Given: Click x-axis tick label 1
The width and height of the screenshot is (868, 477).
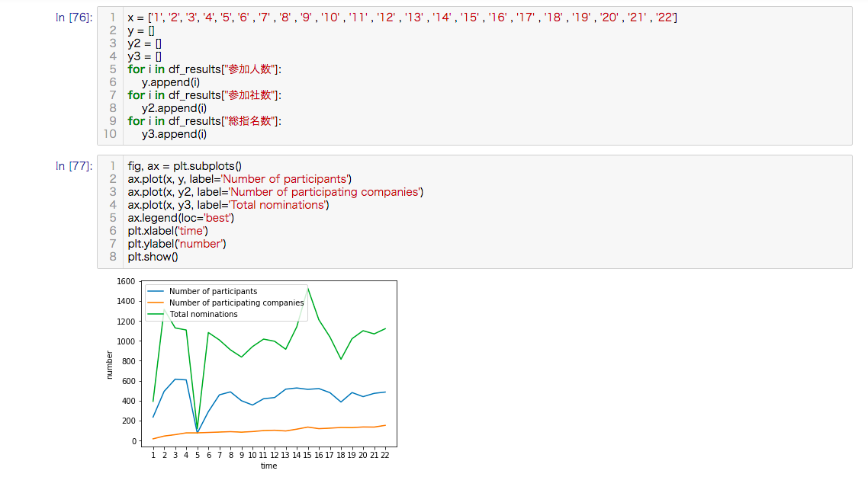Looking at the screenshot, I should point(153,455).
